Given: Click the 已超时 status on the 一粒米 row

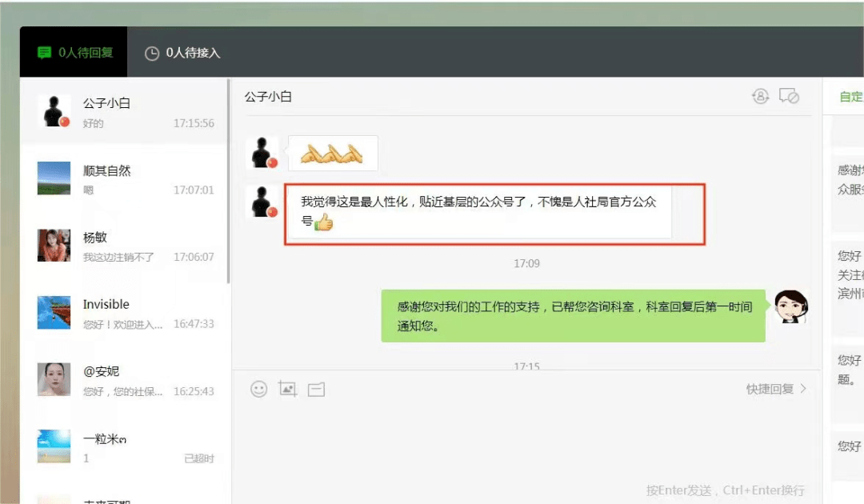Looking at the screenshot, I should pos(199,458).
